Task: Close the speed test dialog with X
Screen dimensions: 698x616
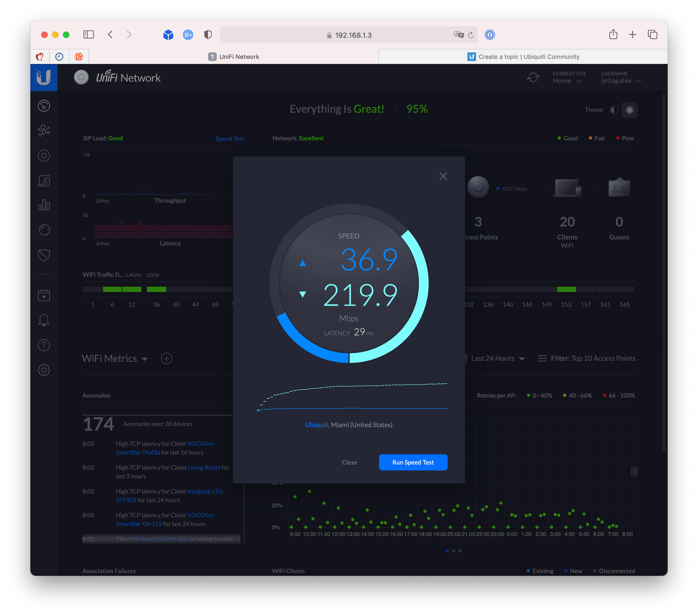Action: point(443,176)
